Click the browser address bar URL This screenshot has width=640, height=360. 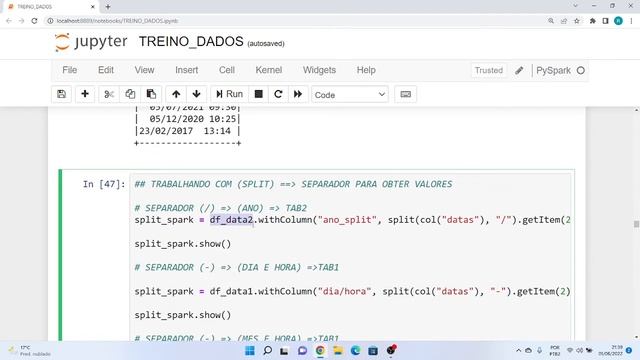click(x=117, y=21)
